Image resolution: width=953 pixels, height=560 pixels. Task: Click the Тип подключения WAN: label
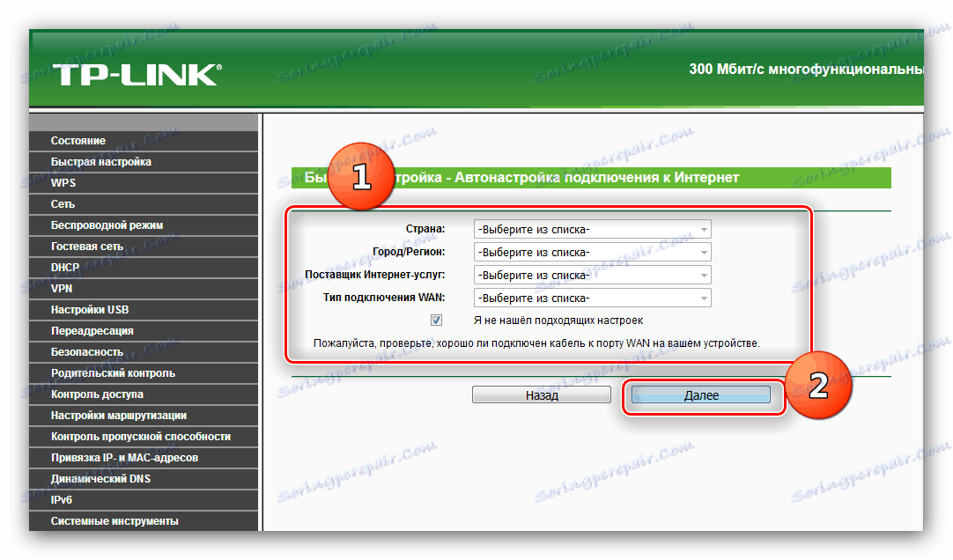coord(384,298)
